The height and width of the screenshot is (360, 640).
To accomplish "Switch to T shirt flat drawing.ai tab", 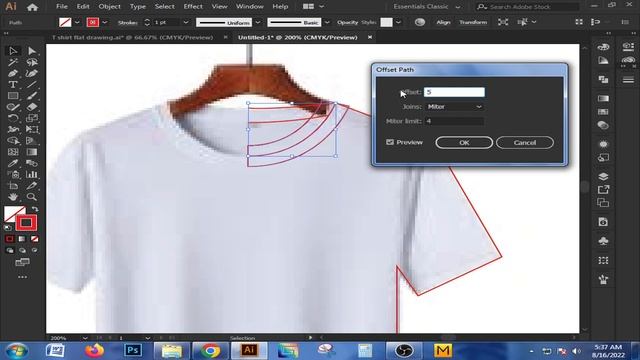I will 132,37.
